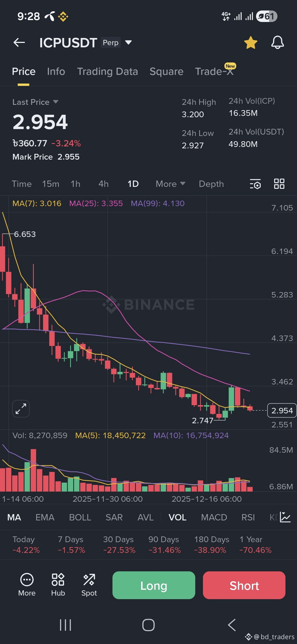The width and height of the screenshot is (297, 644).
Task: Tap the Android back navigation button
Action: pos(232,625)
